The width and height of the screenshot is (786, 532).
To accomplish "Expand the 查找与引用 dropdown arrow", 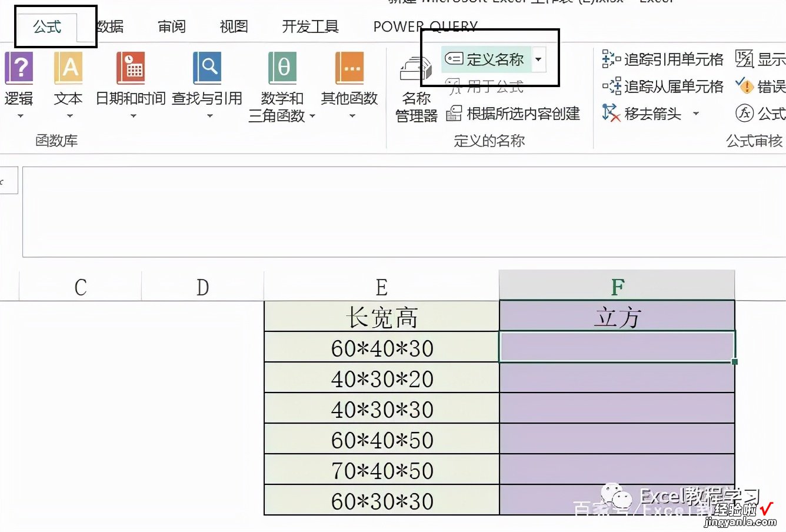I will [209, 117].
